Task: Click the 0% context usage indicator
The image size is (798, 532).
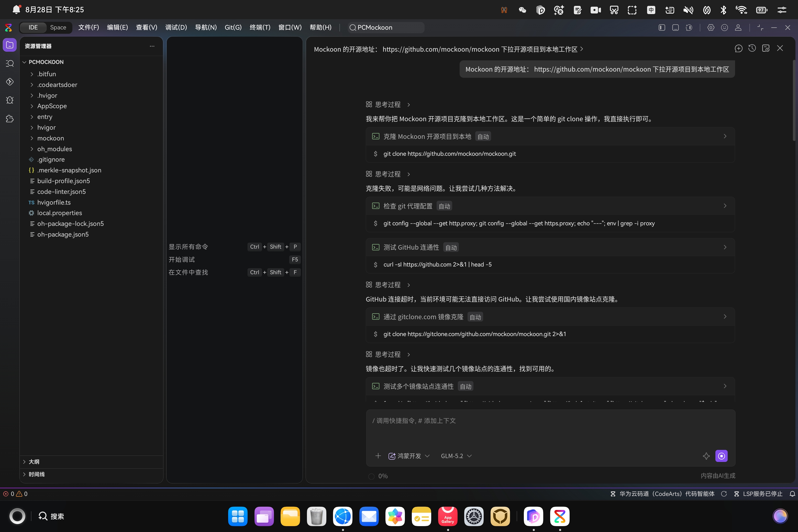Action: tap(378, 476)
